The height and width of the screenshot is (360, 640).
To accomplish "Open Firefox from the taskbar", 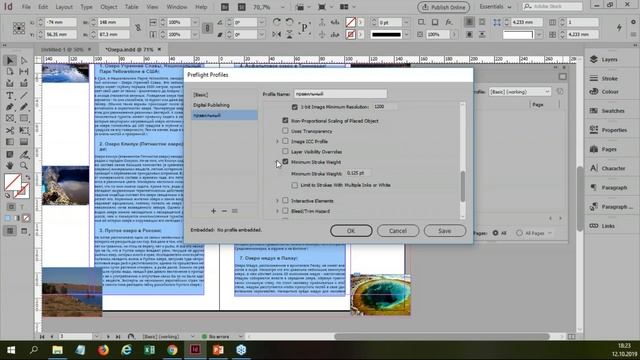I will pyautogui.click(x=103, y=350).
